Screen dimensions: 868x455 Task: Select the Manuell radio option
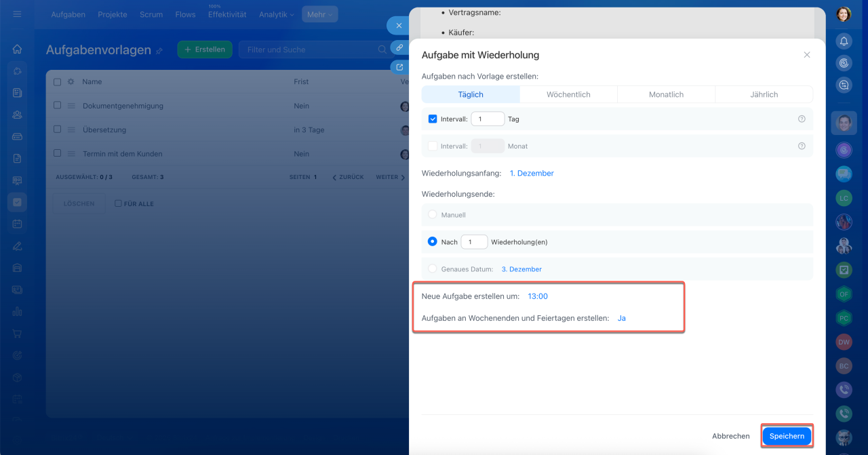click(x=433, y=214)
